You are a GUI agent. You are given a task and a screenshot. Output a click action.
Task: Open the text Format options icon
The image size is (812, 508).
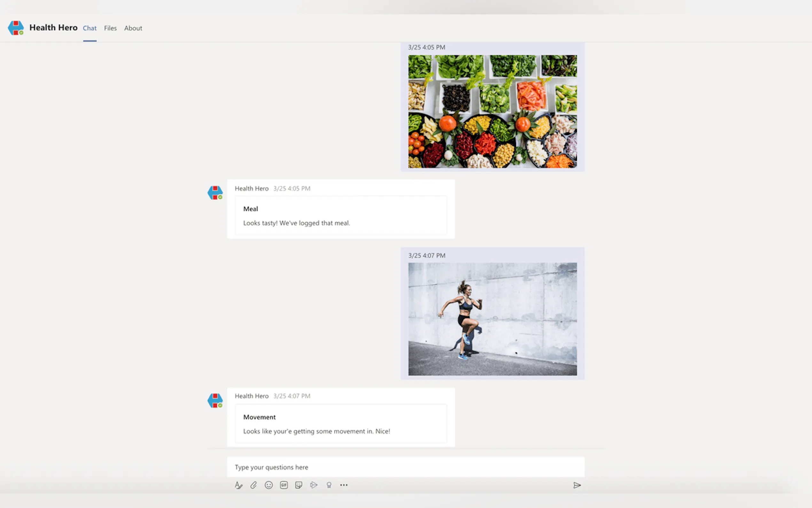(238, 485)
